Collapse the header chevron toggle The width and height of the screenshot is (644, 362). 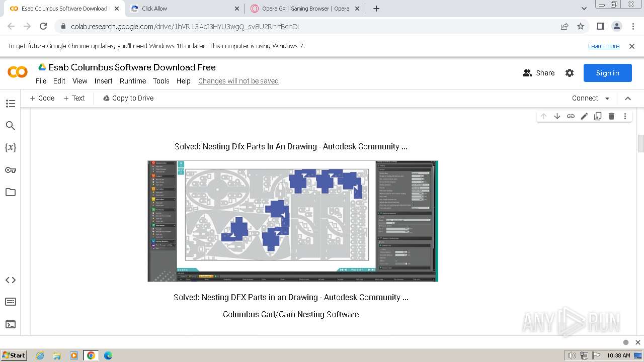[x=628, y=98]
